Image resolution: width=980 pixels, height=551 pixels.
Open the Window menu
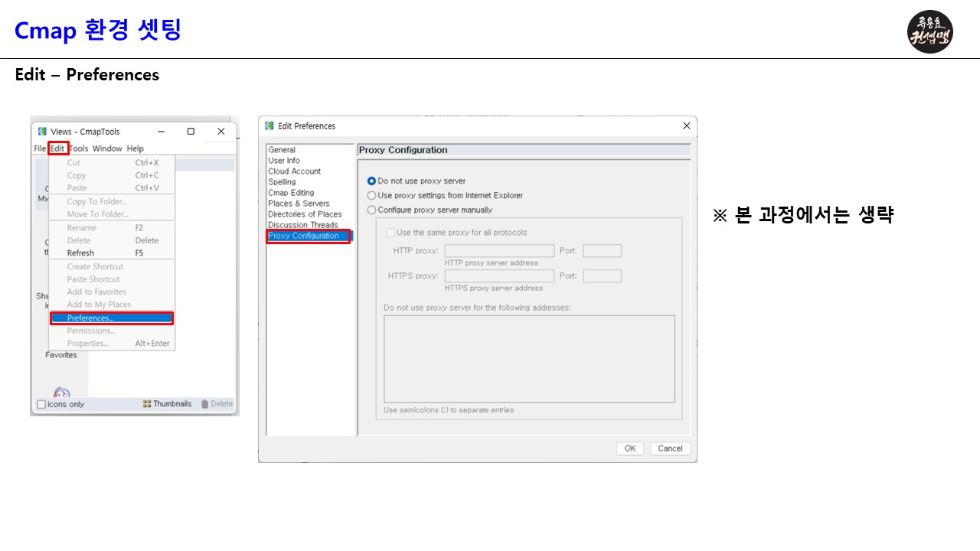[107, 148]
